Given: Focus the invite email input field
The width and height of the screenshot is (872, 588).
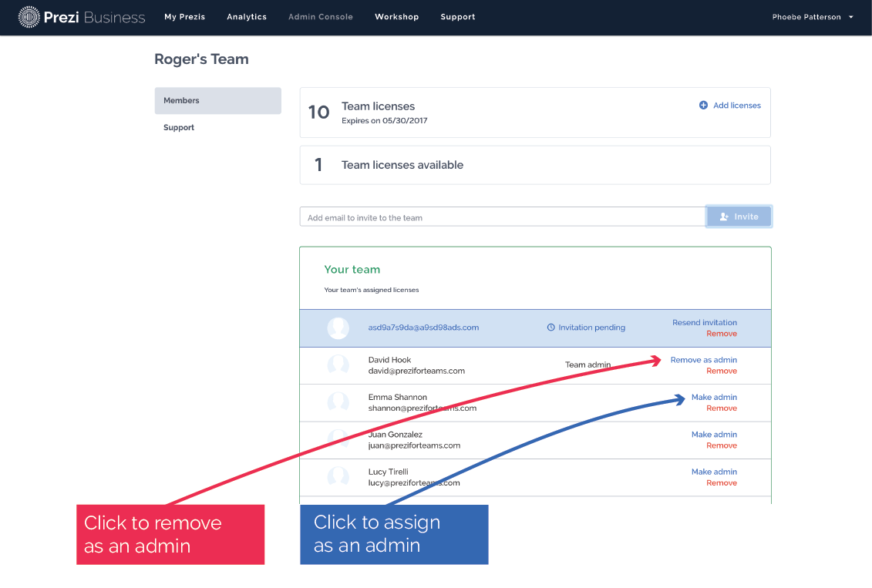Looking at the screenshot, I should tap(502, 217).
